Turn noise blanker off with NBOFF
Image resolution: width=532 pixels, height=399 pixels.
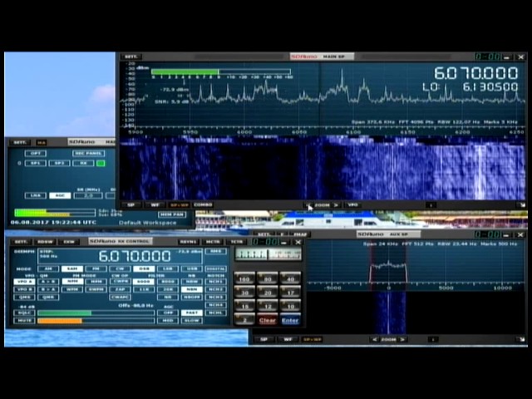[x=192, y=298]
